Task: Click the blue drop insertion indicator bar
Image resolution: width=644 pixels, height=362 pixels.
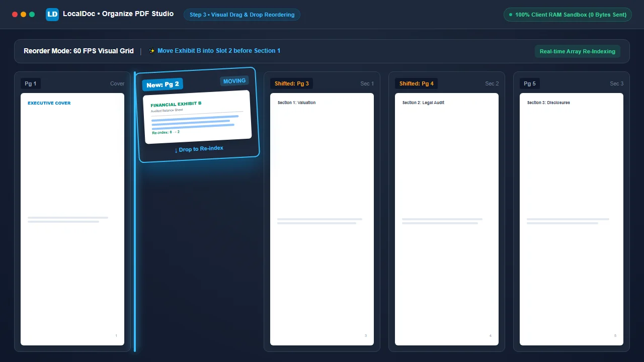Action: [135, 211]
